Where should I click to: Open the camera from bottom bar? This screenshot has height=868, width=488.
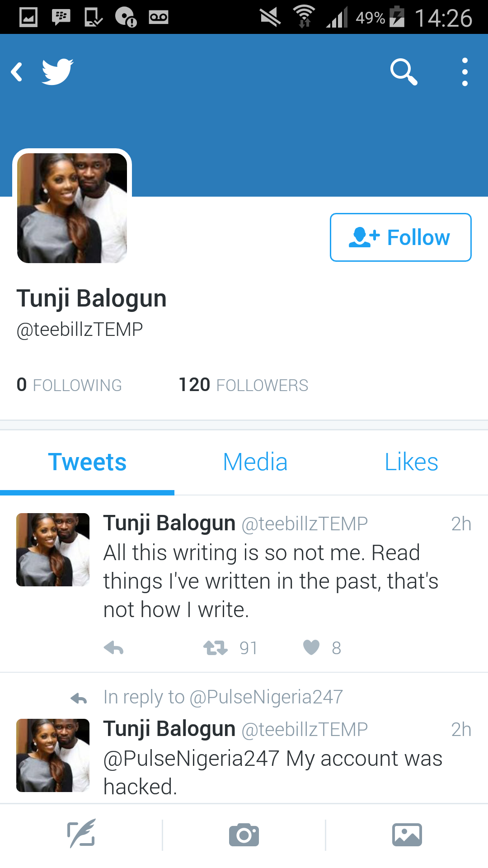pos(244,835)
